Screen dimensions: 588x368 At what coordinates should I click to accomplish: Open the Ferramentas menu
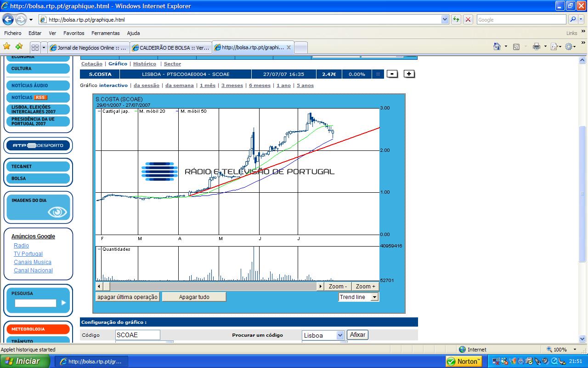pyautogui.click(x=105, y=33)
